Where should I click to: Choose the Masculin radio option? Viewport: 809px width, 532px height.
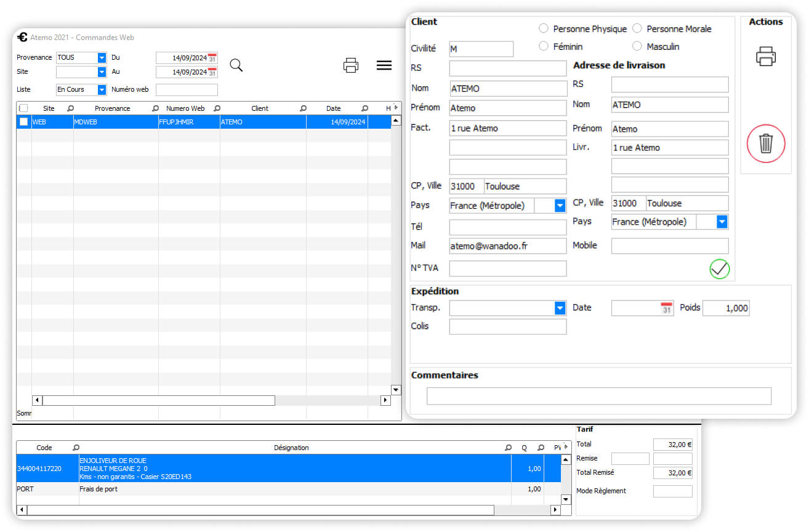[637, 46]
